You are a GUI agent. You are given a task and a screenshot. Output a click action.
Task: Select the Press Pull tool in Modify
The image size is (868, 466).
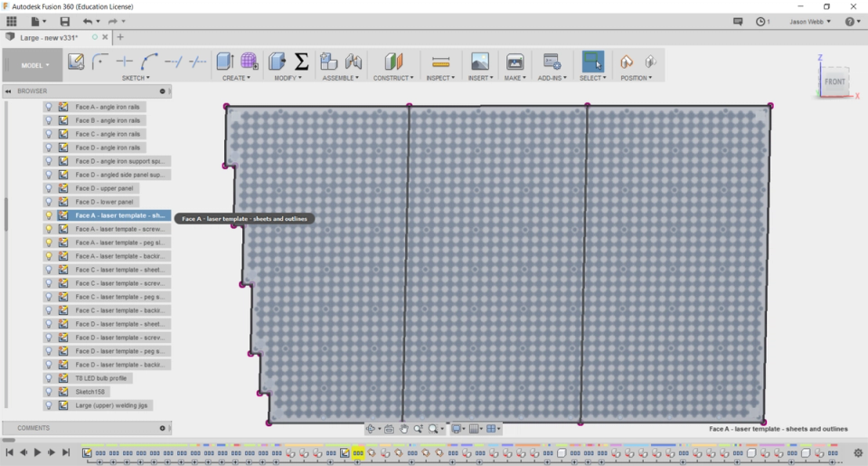[x=277, y=62]
